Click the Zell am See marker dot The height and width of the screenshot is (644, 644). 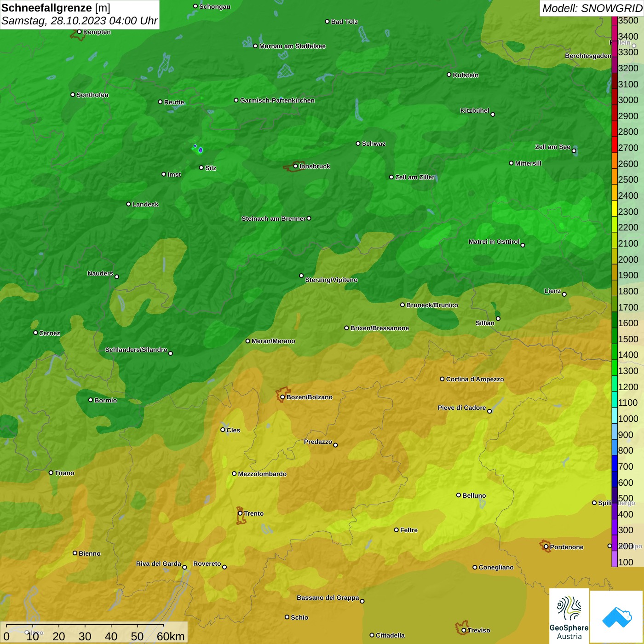(x=574, y=151)
